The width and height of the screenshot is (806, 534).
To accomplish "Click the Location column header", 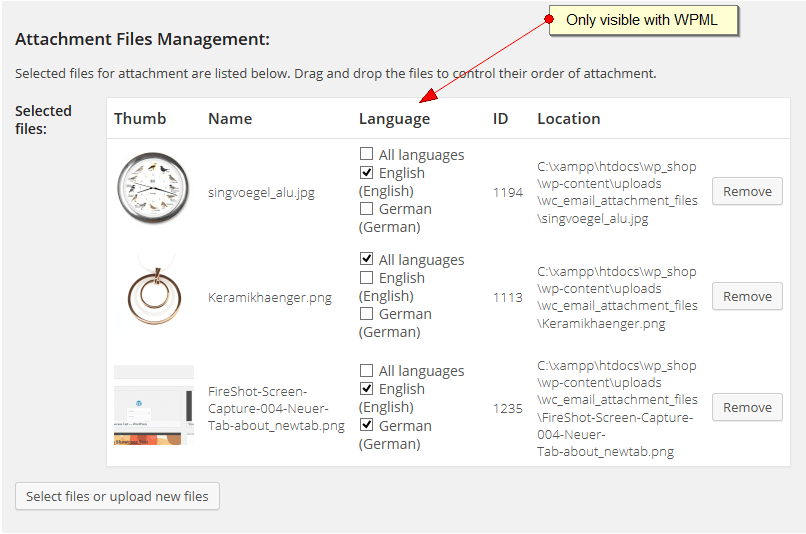I will point(569,119).
